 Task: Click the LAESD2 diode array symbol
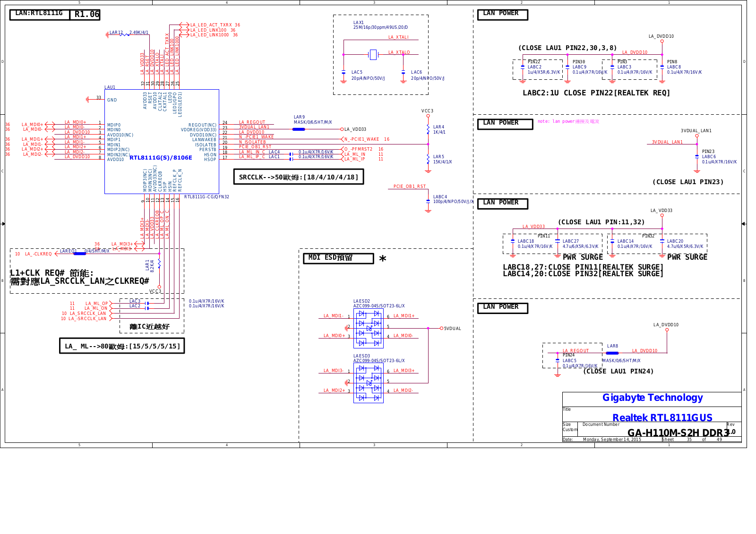[x=369, y=329]
